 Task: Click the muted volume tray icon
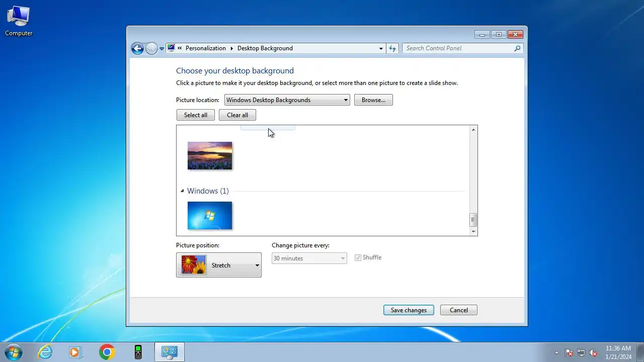point(593,352)
